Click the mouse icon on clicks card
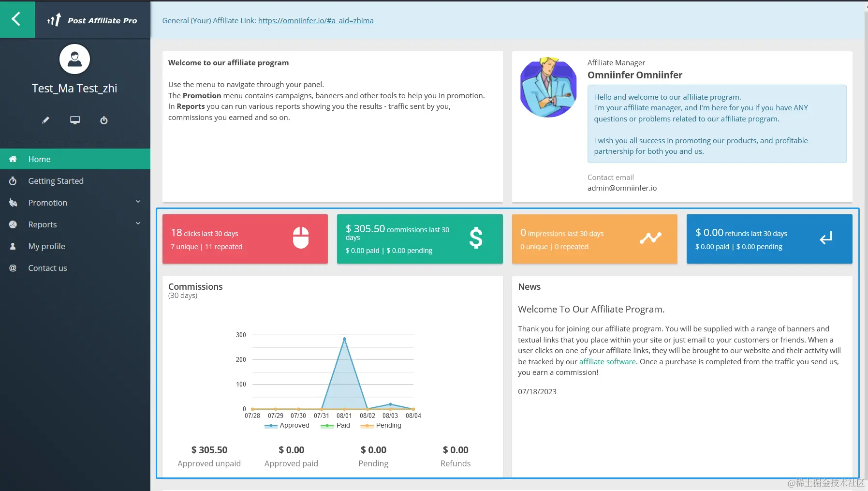 301,238
